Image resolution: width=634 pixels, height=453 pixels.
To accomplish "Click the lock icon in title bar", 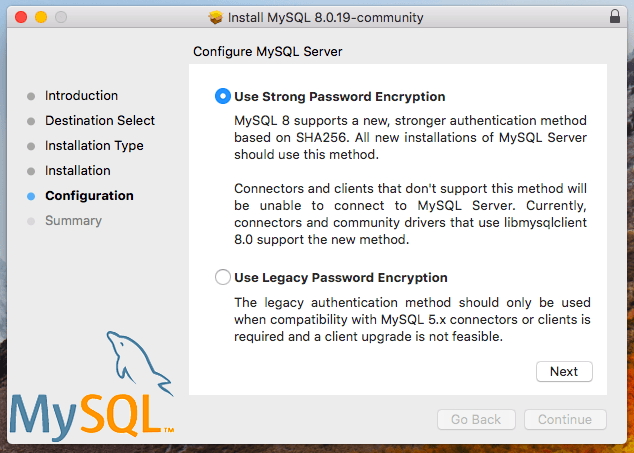I will 614,17.
